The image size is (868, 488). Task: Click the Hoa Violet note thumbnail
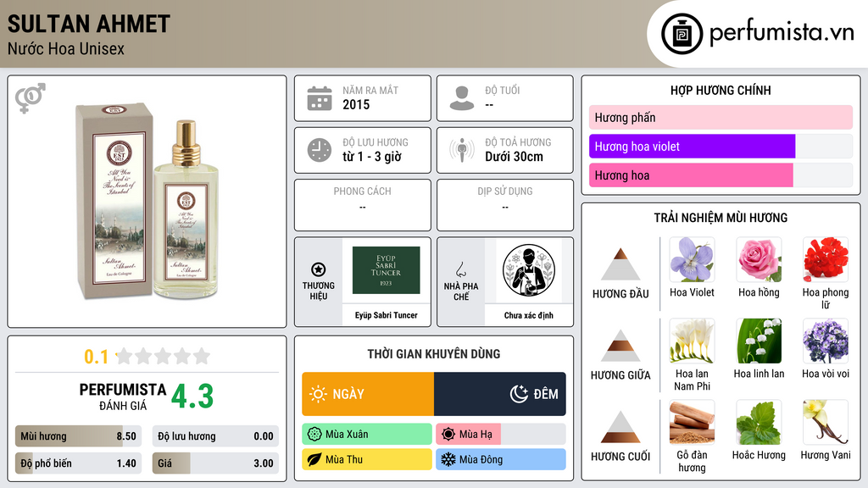coord(692,259)
